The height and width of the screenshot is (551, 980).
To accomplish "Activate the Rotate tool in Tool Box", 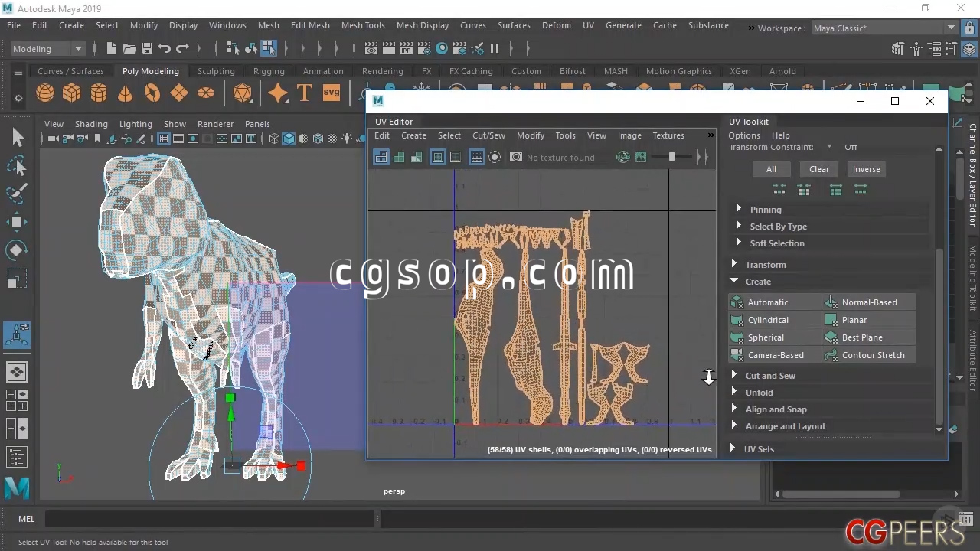I will (17, 250).
